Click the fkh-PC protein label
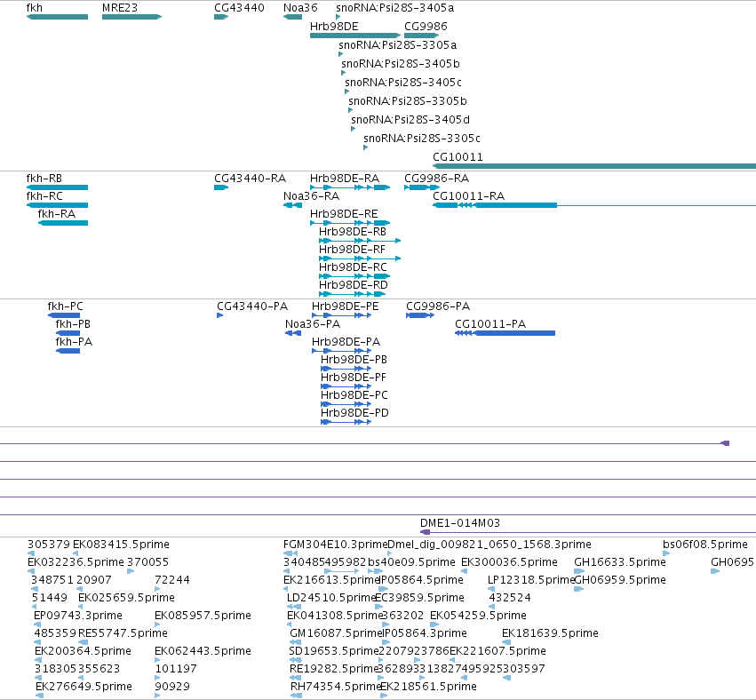 65,306
